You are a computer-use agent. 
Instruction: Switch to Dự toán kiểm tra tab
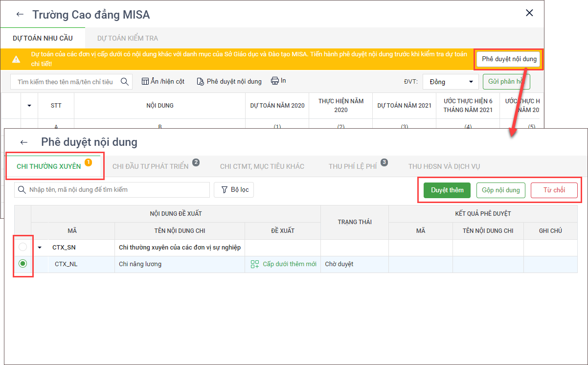[127, 38]
